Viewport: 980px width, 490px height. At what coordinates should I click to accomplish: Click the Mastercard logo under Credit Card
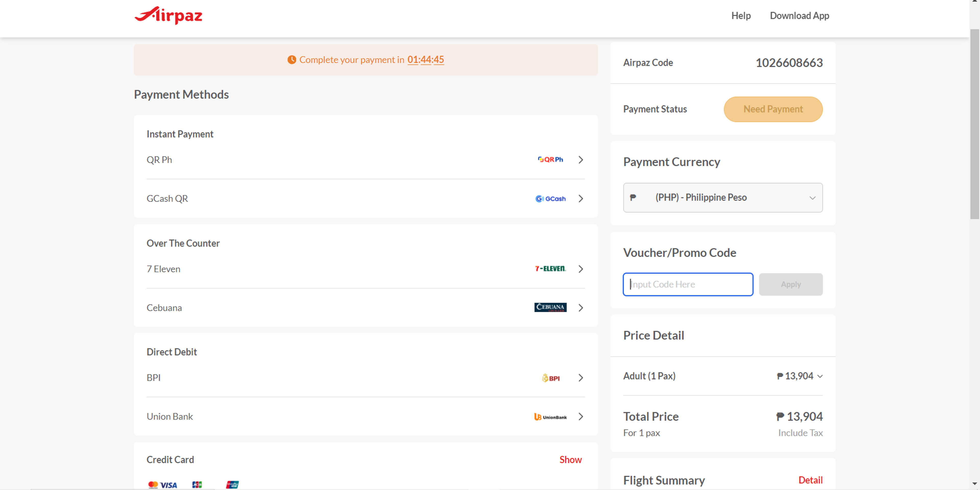click(x=153, y=484)
